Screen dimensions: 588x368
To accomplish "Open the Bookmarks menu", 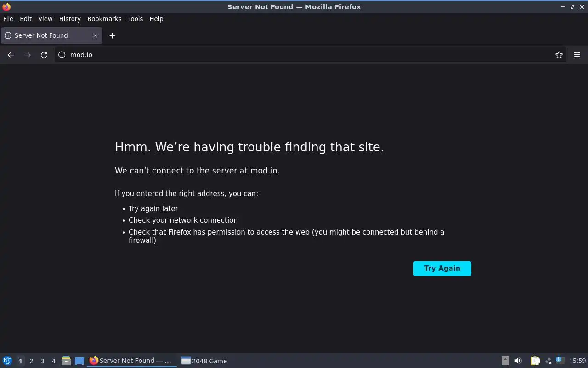I will pyautogui.click(x=104, y=19).
